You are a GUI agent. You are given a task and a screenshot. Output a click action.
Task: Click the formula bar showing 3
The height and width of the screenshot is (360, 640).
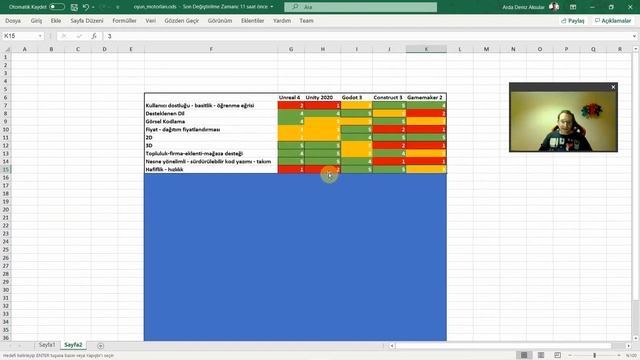[367, 36]
